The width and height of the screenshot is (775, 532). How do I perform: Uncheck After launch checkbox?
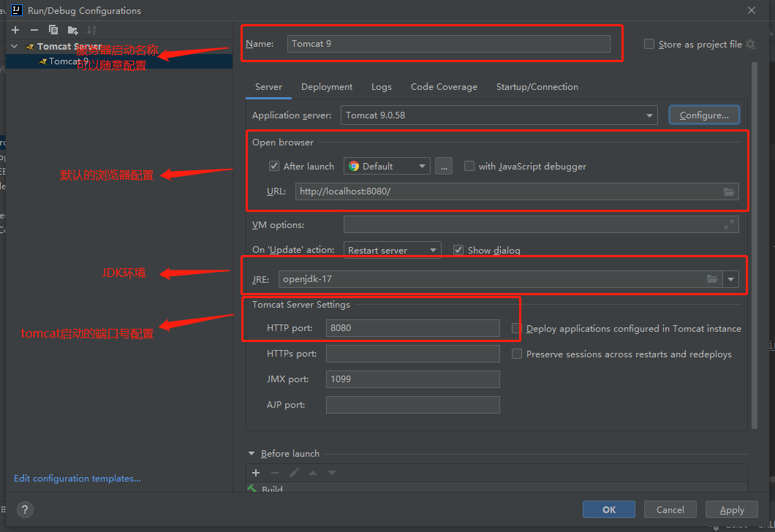click(x=274, y=166)
